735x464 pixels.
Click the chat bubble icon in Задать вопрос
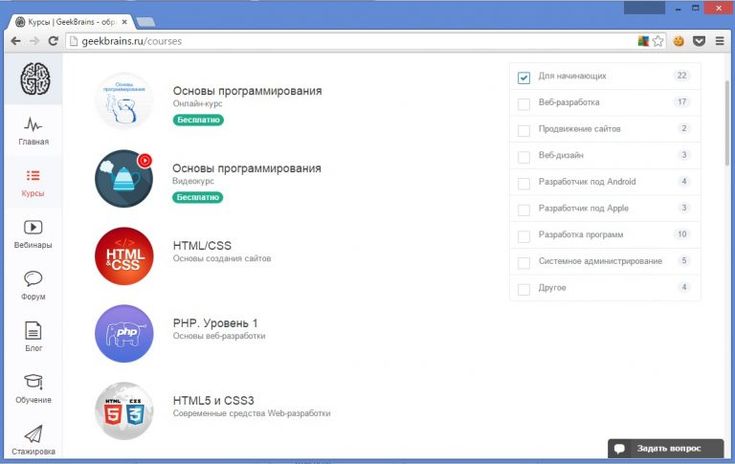[x=620, y=449]
